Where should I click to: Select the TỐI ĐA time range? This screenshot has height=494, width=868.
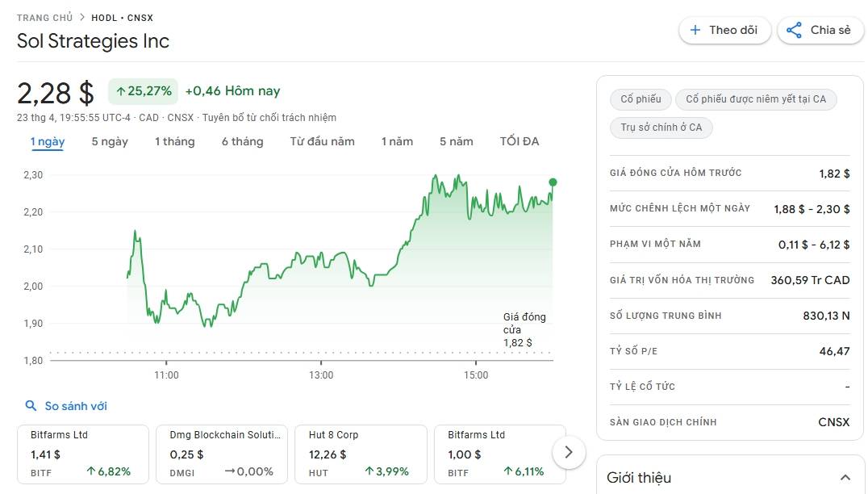pos(520,142)
